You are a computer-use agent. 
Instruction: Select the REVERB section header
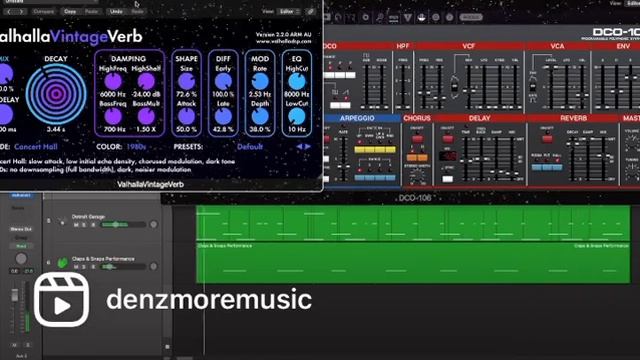[x=573, y=118]
